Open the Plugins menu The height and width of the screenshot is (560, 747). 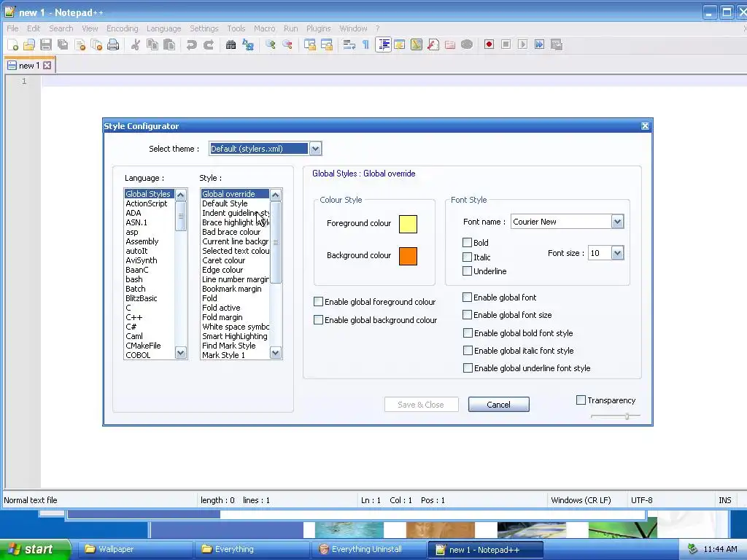click(318, 28)
